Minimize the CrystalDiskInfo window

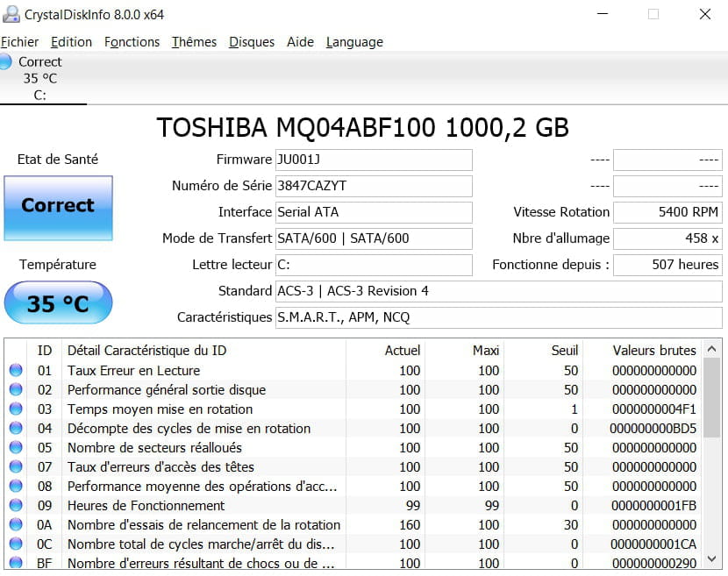point(603,14)
